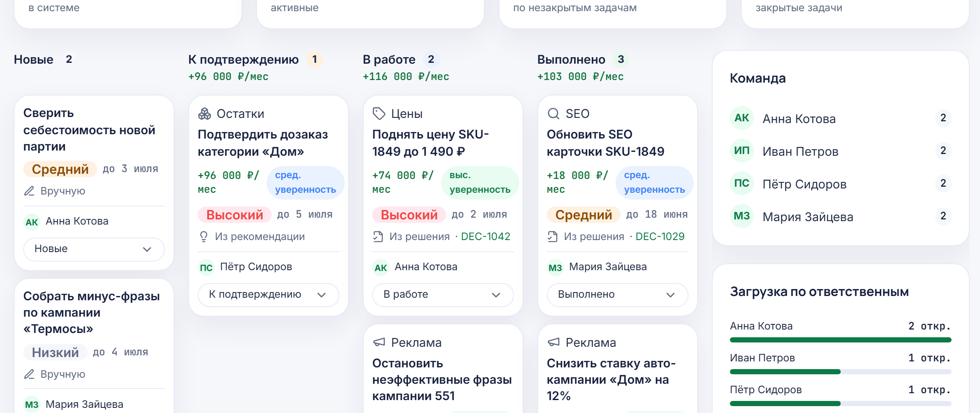
Task: Select Анна Котова in Команда list
Action: click(840, 118)
